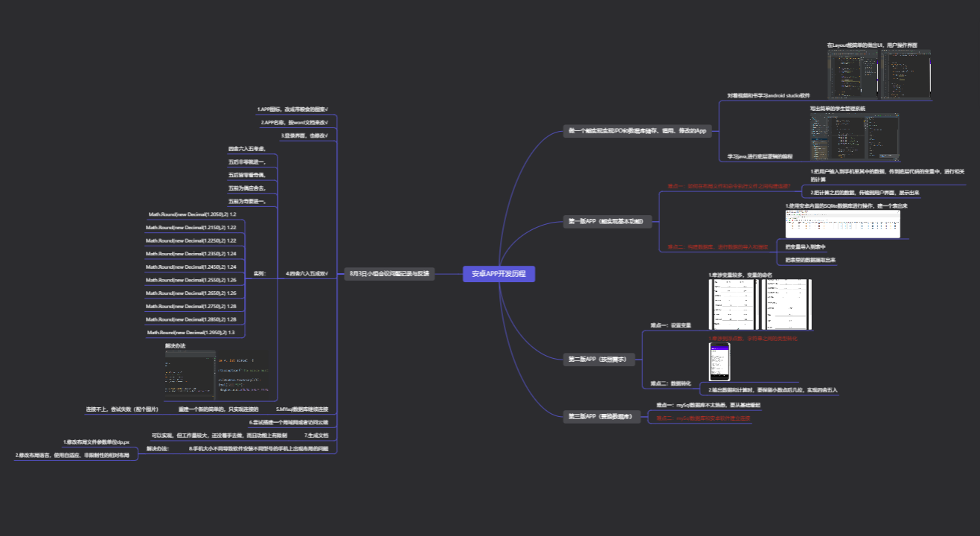The image size is (980, 536).
Task: Select white node '难点一：mySql...' under 第三版APP
Action: [708, 405]
